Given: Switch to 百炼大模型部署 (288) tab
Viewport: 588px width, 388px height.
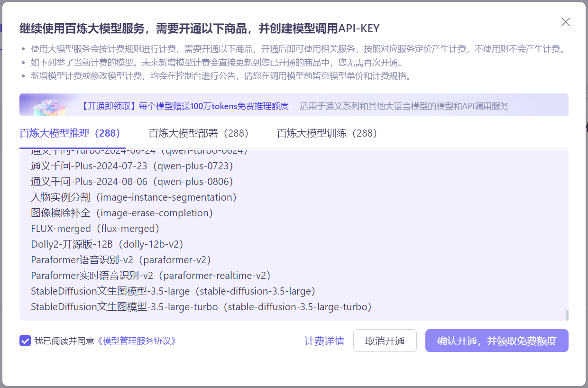Looking at the screenshot, I should click(199, 133).
